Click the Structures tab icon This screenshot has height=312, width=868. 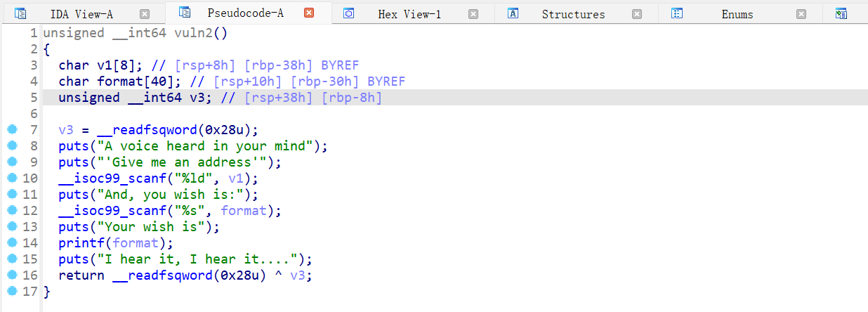click(x=513, y=13)
